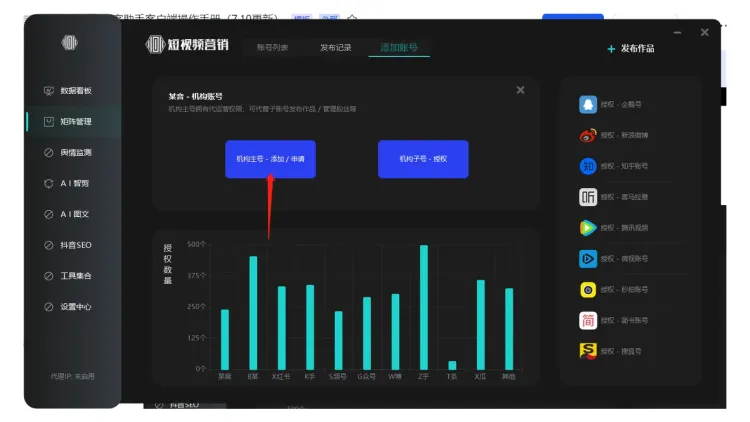750x422 pixels.
Task: Switch to the 账号列表 tab
Action: click(272, 47)
